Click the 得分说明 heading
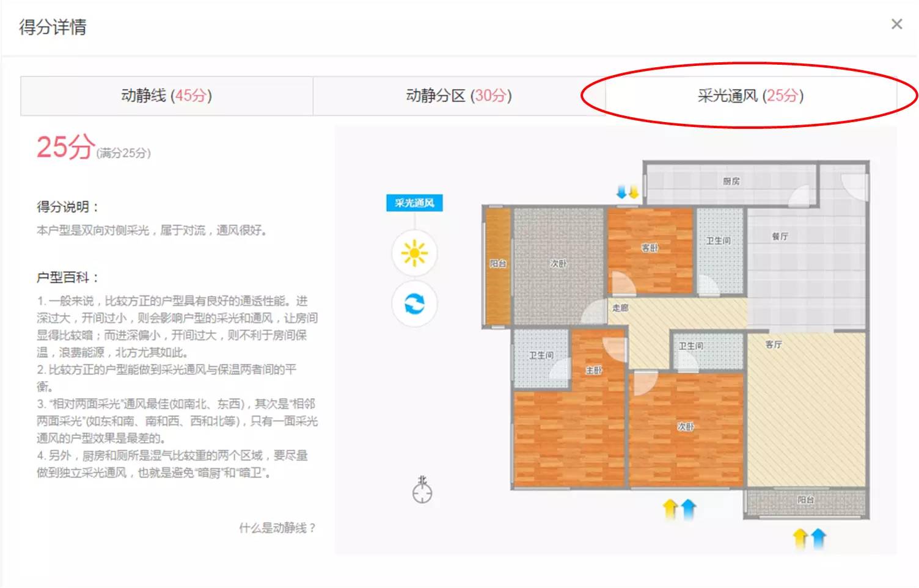Image resolution: width=919 pixels, height=588 pixels. pyautogui.click(x=67, y=207)
